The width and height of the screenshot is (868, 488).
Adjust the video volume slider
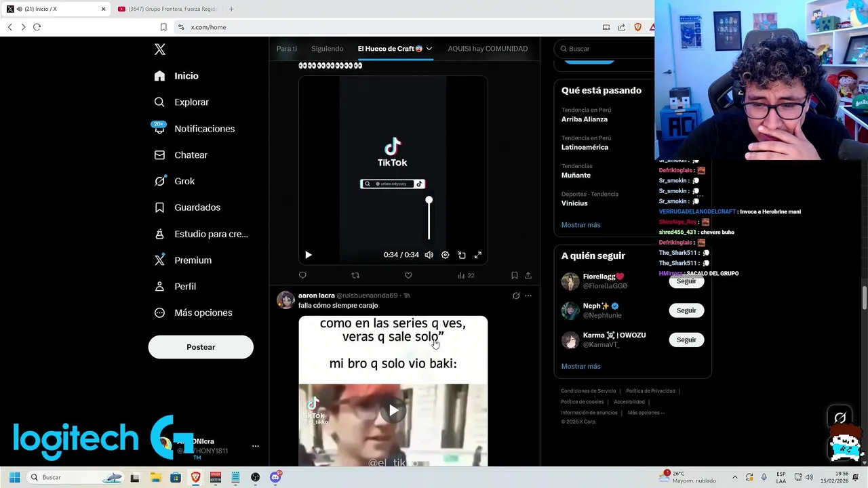coord(429,218)
